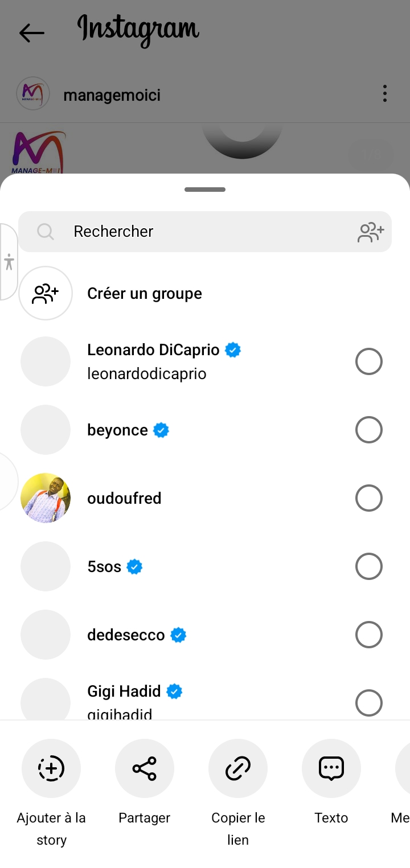410x868 pixels.
Task: Open managemoici profile name link
Action: pos(112,95)
